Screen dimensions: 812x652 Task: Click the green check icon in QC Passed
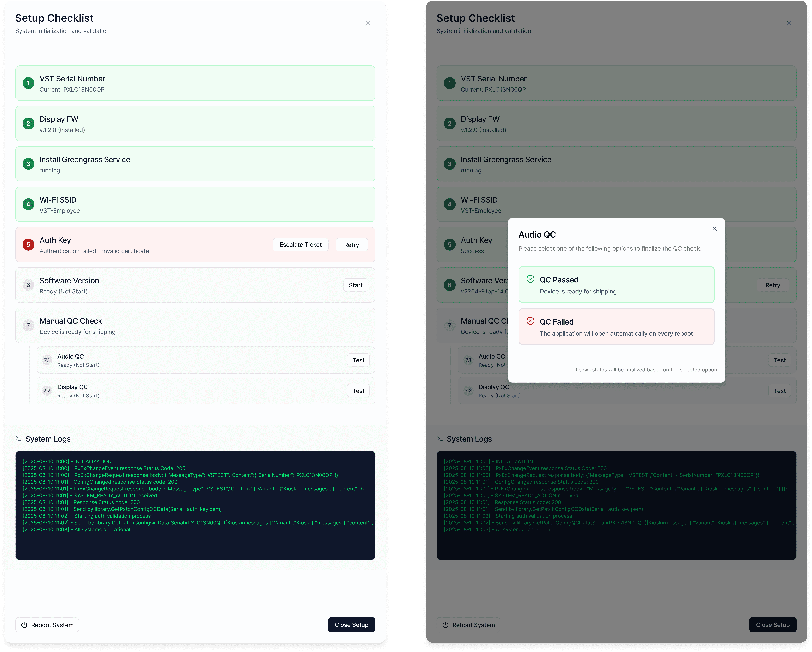[530, 279]
